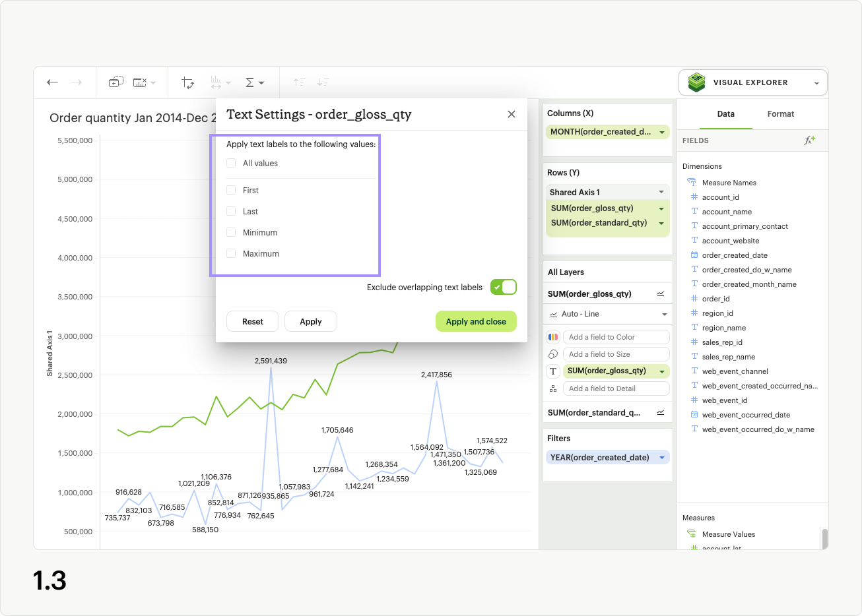This screenshot has height=616, width=862.
Task: Switch to the Format tab
Action: coord(781,114)
